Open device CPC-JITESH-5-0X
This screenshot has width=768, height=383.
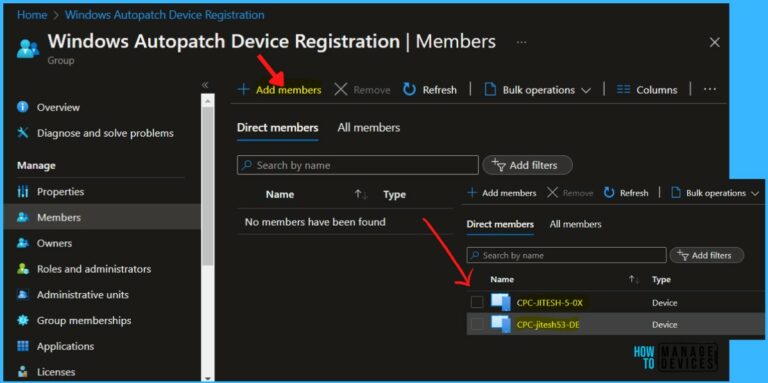click(x=550, y=303)
